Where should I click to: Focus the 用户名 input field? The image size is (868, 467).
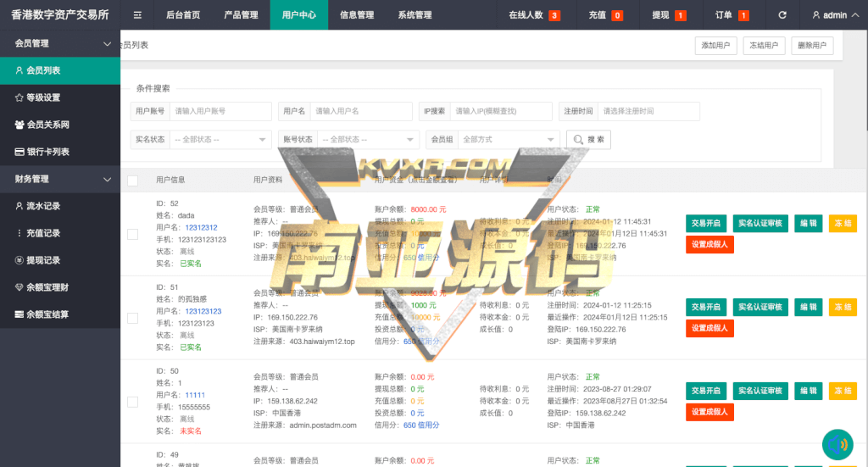point(361,111)
